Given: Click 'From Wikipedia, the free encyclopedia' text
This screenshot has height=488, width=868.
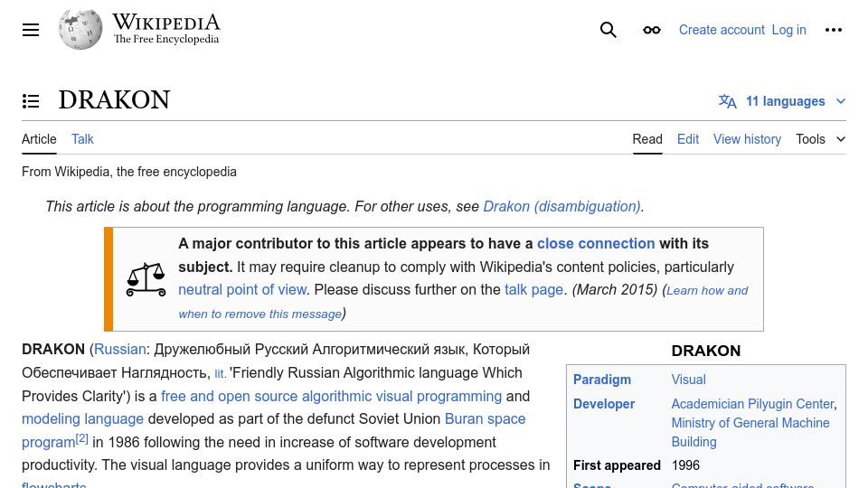Looking at the screenshot, I should pyautogui.click(x=129, y=172).
